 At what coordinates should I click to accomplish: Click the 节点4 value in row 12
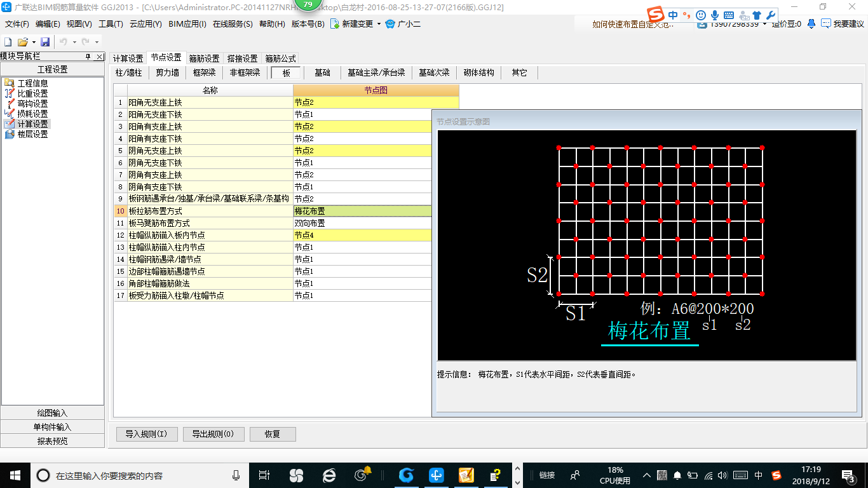362,235
